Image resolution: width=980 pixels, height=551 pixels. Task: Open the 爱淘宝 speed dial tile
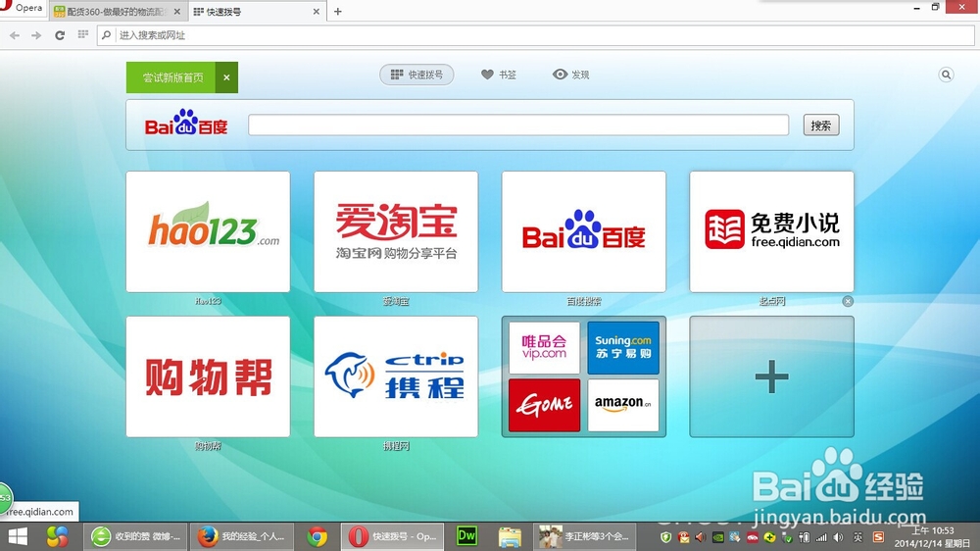[396, 232]
